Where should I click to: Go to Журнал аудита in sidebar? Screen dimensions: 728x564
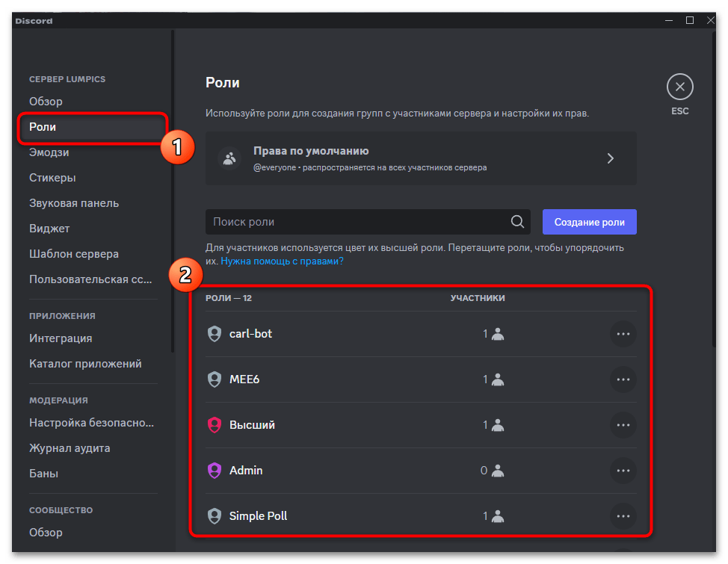70,448
